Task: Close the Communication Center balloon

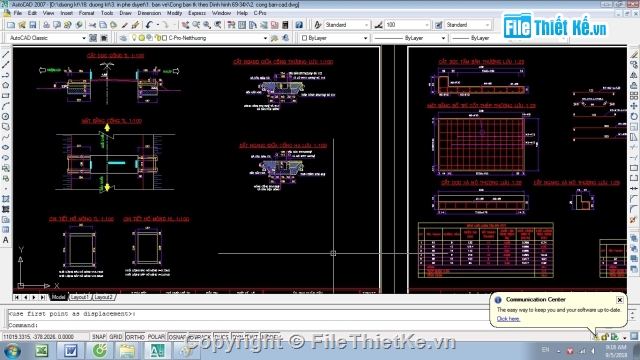Action: pyautogui.click(x=620, y=300)
